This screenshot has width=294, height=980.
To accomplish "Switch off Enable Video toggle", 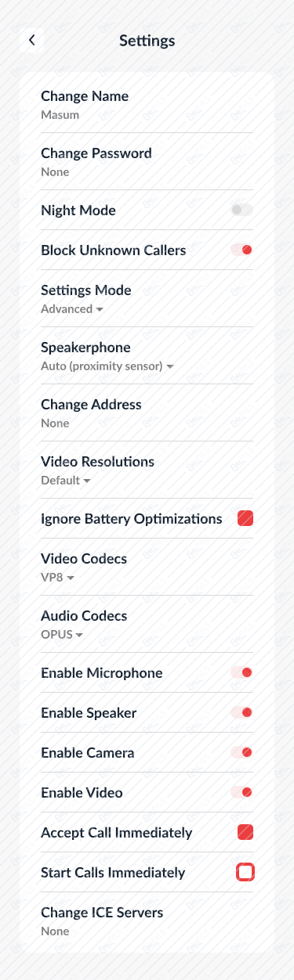I will coord(242,792).
